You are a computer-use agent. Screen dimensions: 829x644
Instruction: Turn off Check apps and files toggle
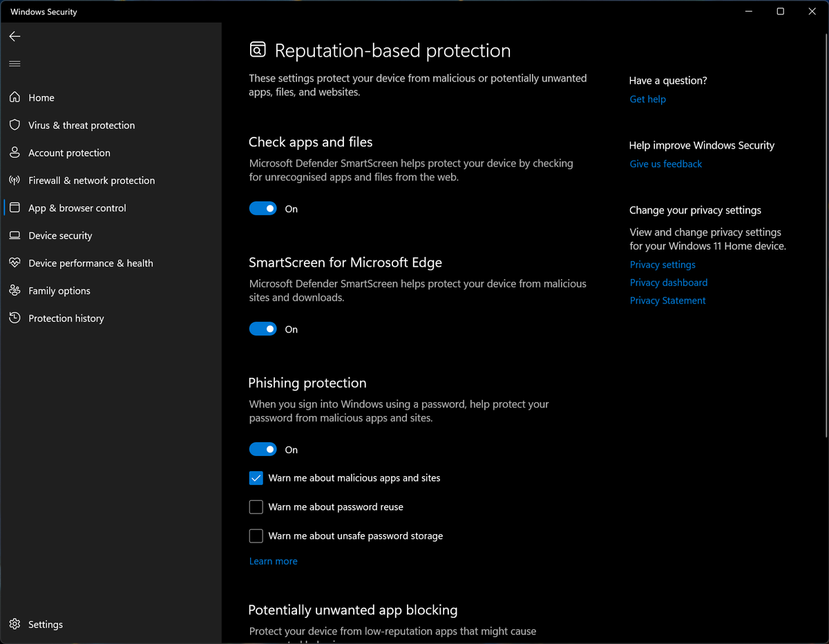[263, 209]
